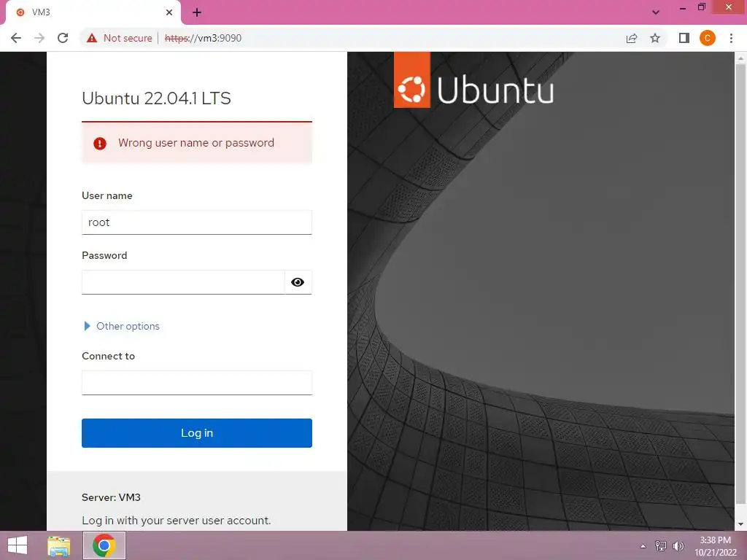Click the User name field containing root
This screenshot has height=560, width=747.
197,222
